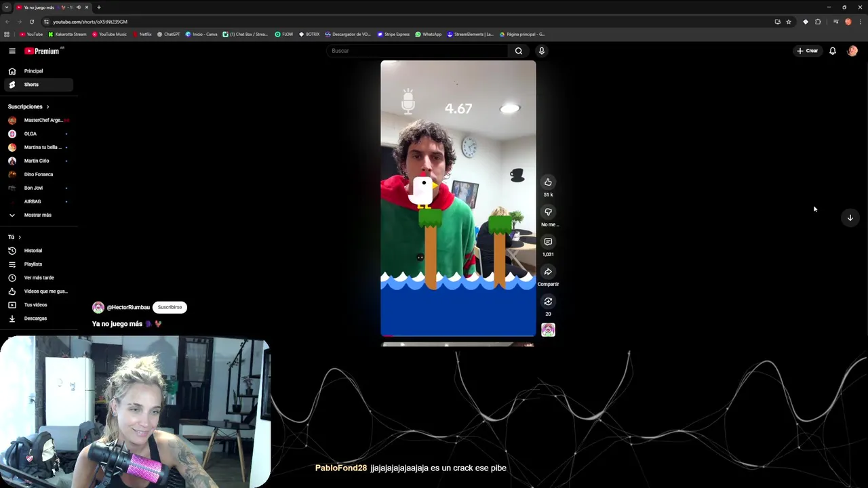The image size is (868, 488).
Task: Open Inicio - Canva bookmark
Action: coord(201,34)
